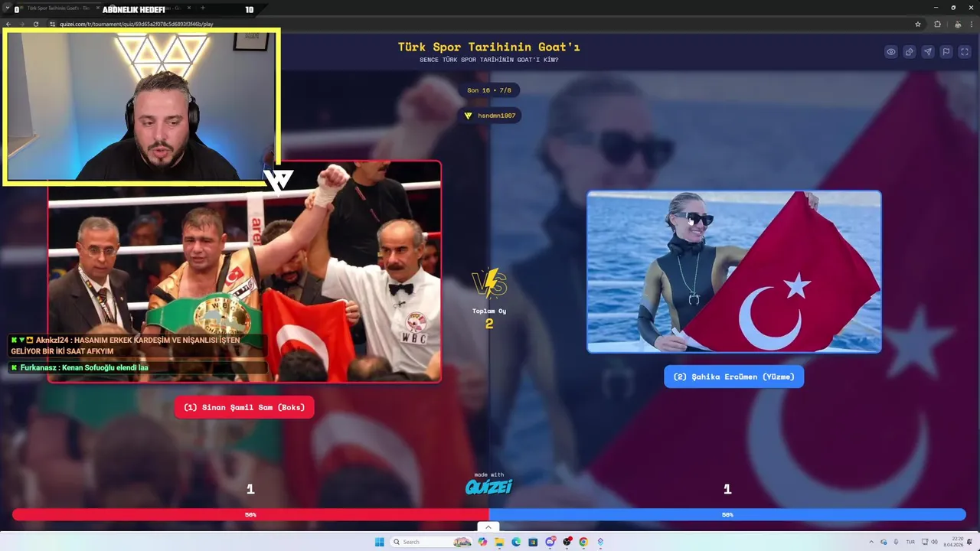The height and width of the screenshot is (551, 980).
Task: Open the OBS Studio taskbar icon
Action: coord(567,542)
